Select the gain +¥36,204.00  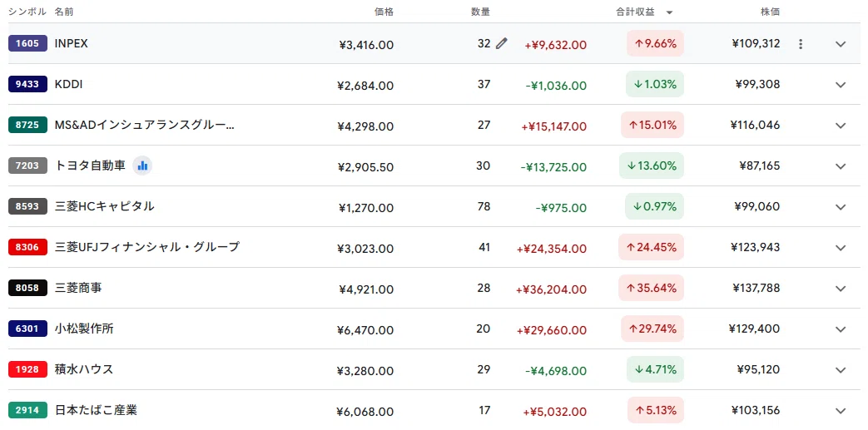pyautogui.click(x=551, y=289)
